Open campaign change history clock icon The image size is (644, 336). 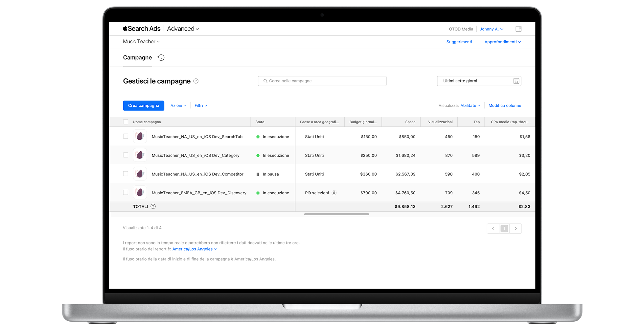tap(161, 57)
